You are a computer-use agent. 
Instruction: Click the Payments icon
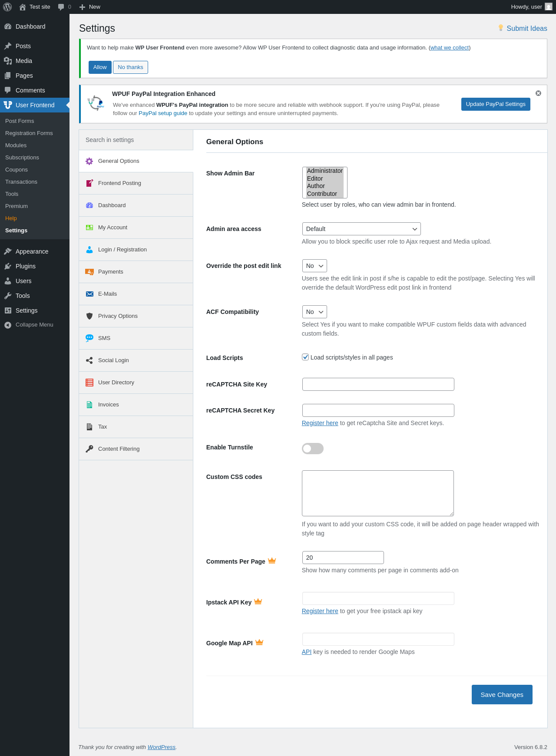(x=89, y=272)
